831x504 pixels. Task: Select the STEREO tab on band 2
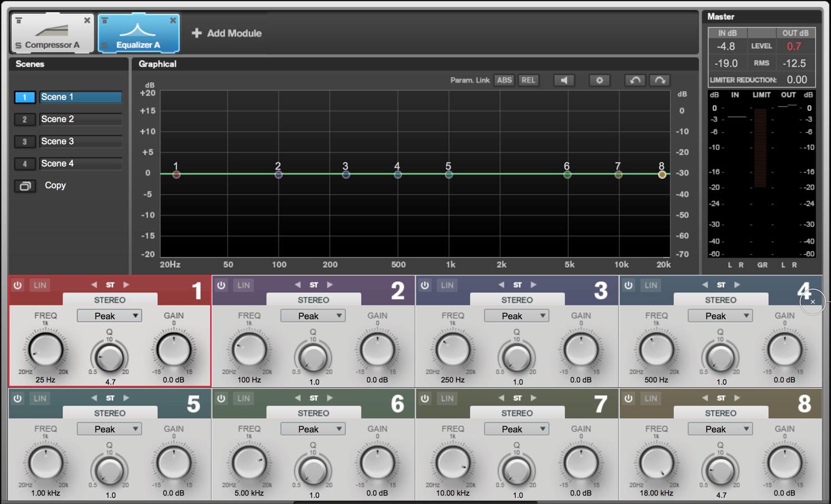click(313, 300)
